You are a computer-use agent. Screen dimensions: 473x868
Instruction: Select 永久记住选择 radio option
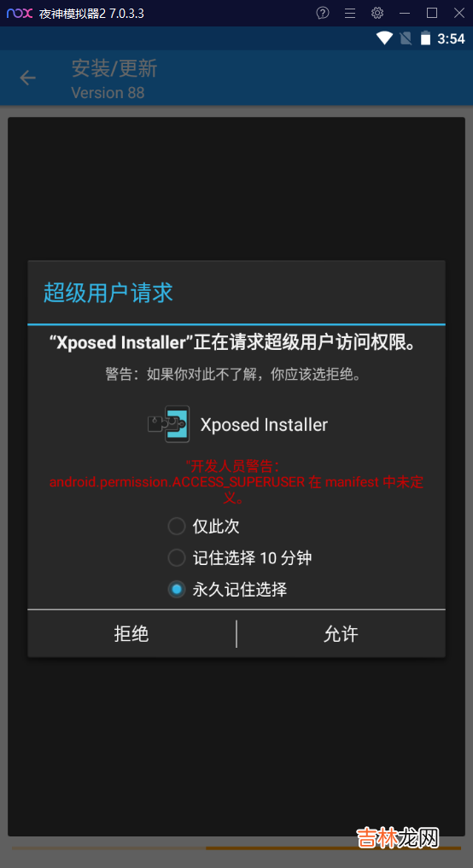click(x=176, y=589)
